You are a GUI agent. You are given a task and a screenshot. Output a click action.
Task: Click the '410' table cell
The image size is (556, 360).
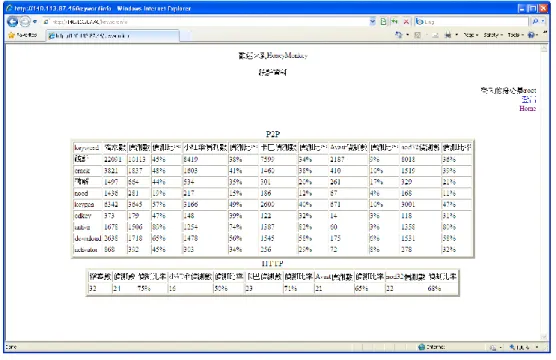(349, 171)
